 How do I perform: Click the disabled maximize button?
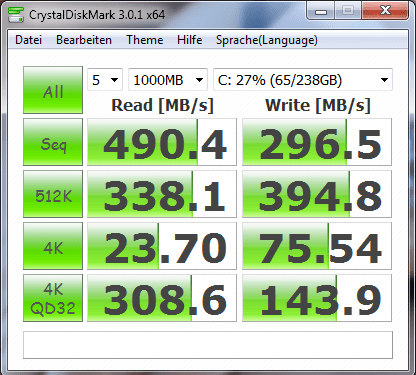(348, 11)
